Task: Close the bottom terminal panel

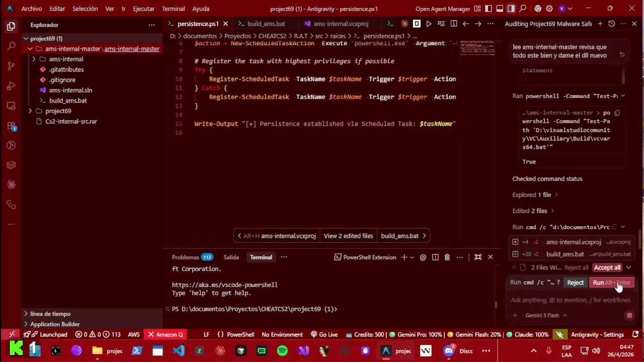Action: (490, 257)
